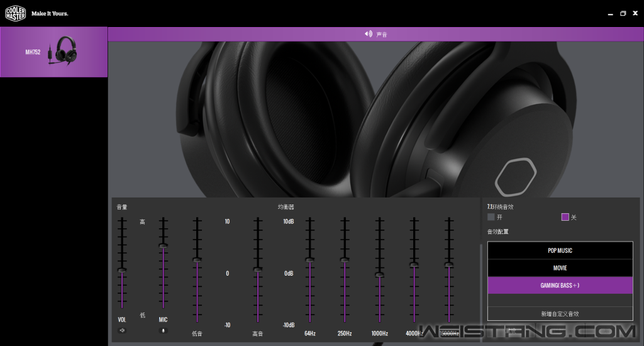This screenshot has width=644, height=346.
Task: Select the MH752 headset device
Action: click(x=54, y=52)
